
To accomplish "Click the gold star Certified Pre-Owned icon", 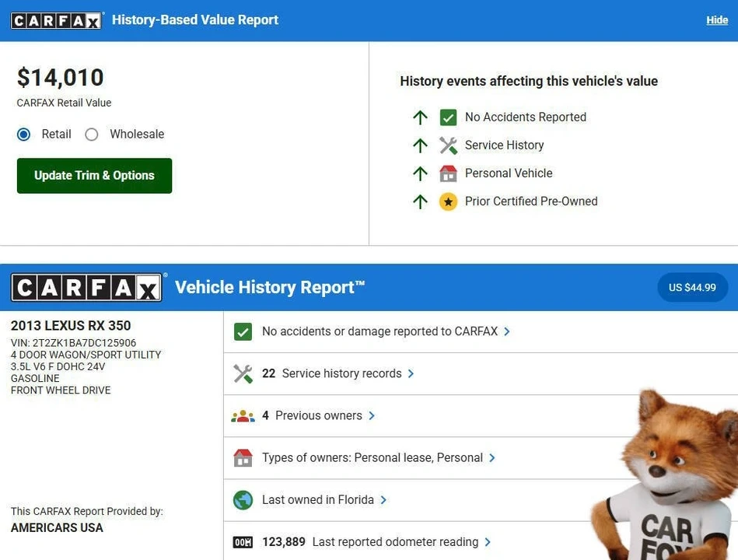I will click(x=448, y=202).
